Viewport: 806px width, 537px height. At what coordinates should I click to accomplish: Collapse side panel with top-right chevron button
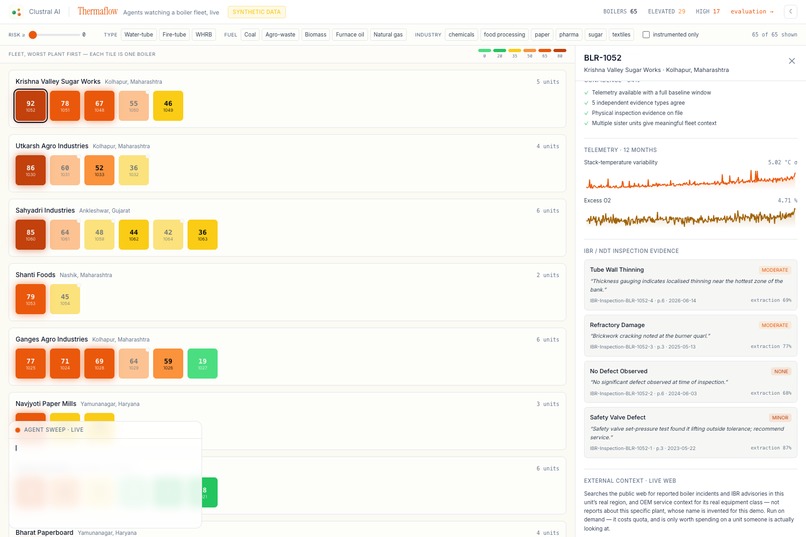coord(791,11)
